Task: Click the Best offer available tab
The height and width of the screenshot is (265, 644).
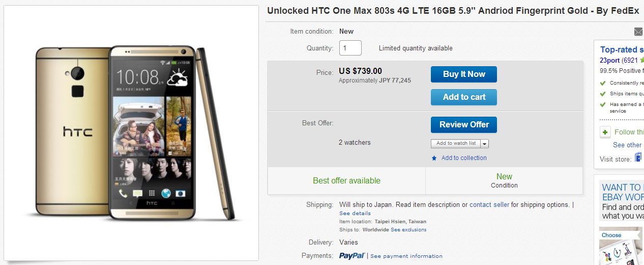Action: (346, 180)
